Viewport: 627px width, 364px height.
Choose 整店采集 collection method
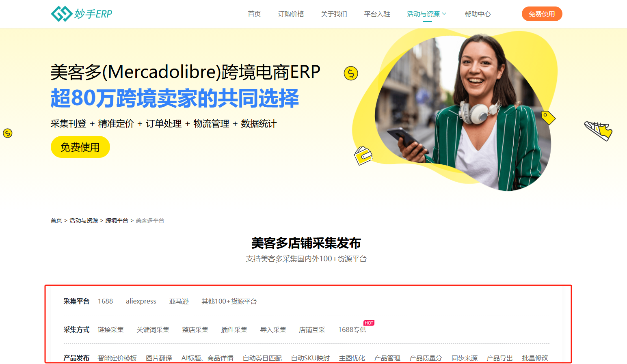195,330
